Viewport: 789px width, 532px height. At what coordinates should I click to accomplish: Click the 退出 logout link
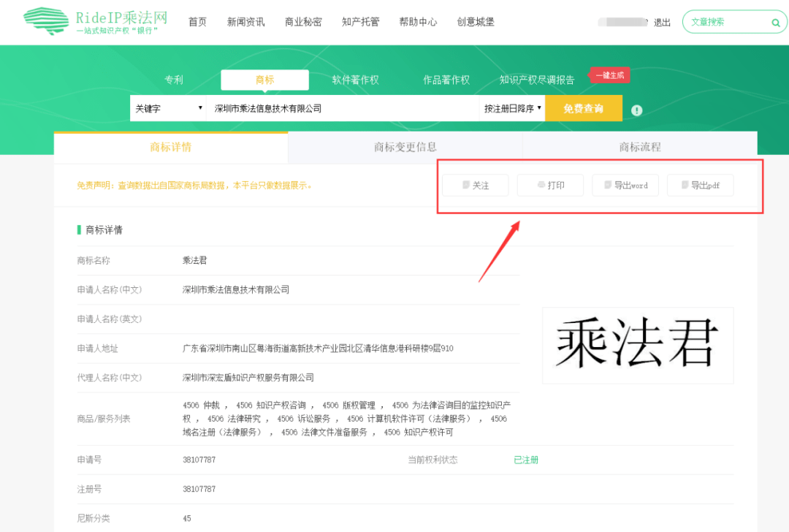pos(662,23)
